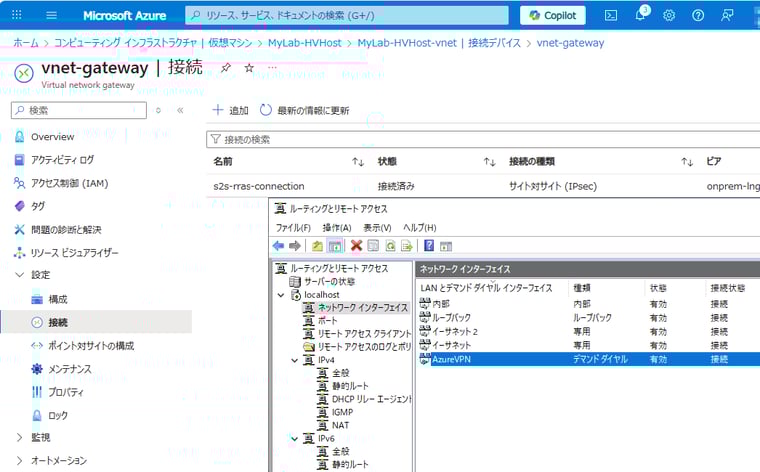This screenshot has height=472, width=760.
Task: Collapse the IPv4 tree node
Action: 294,361
